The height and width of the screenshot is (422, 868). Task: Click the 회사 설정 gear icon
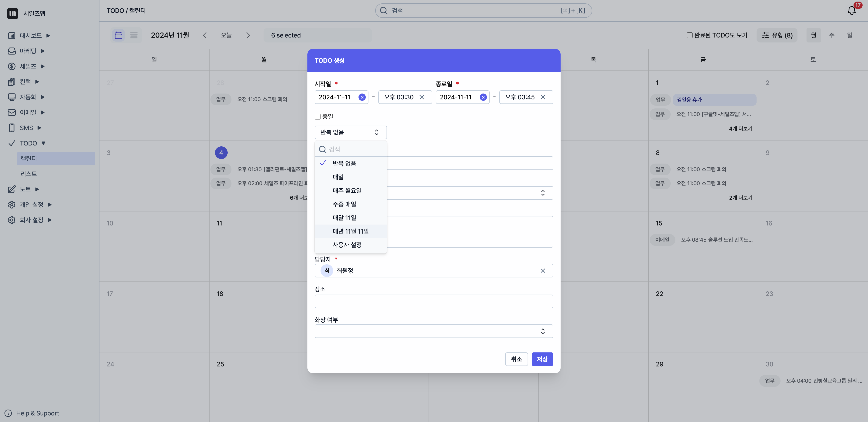tap(12, 220)
